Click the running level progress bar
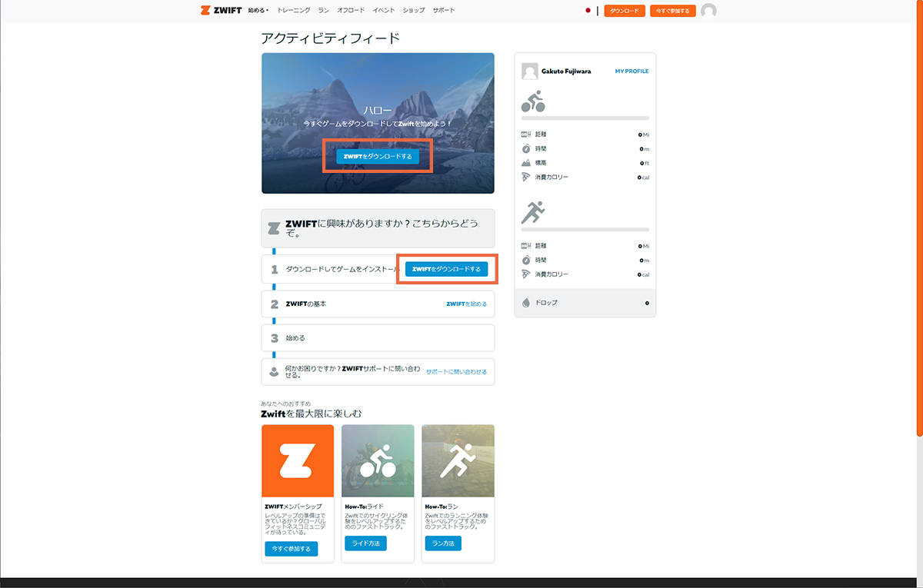 (585, 230)
